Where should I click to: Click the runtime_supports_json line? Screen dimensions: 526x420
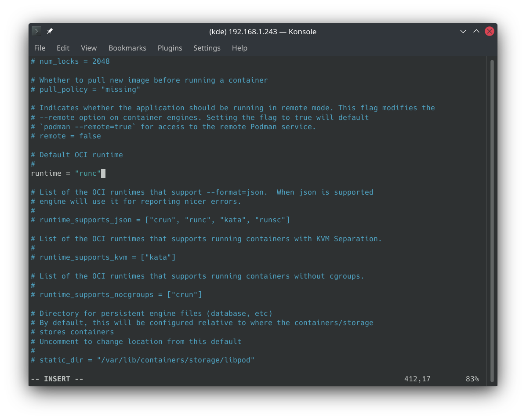[160, 220]
